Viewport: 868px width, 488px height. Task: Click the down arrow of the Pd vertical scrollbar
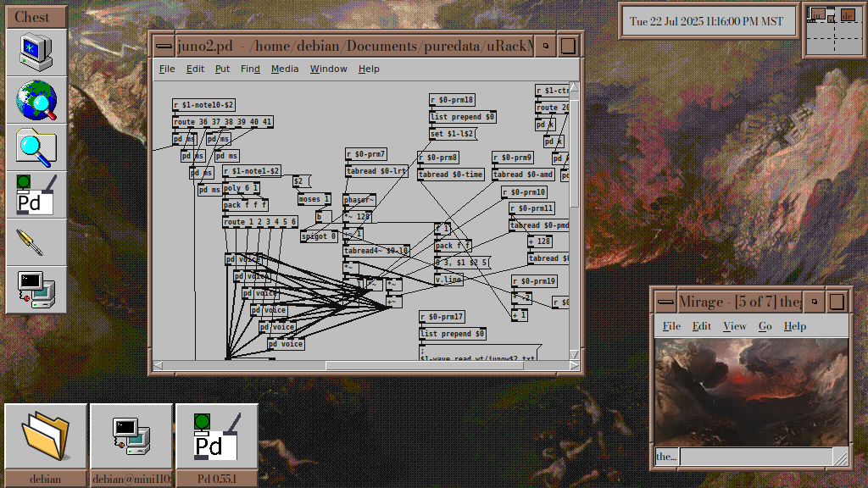tap(574, 354)
